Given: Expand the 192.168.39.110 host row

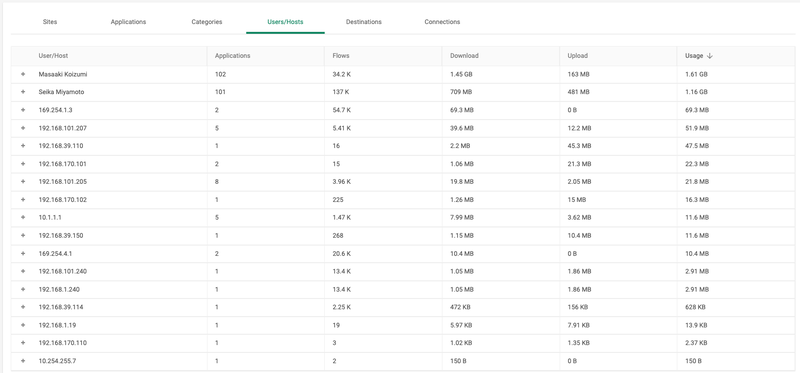Looking at the screenshot, I should 23,146.
